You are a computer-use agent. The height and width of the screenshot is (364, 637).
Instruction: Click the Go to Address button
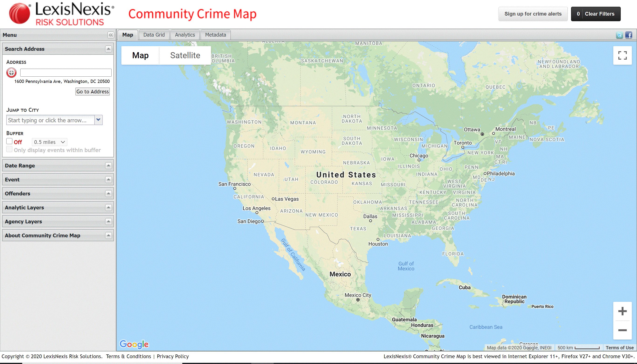tap(92, 92)
